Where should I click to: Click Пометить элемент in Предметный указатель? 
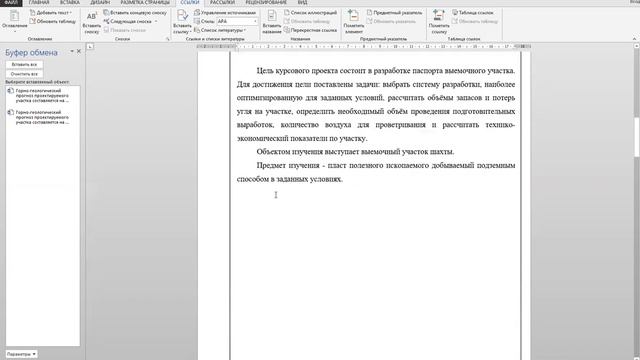coord(353,22)
